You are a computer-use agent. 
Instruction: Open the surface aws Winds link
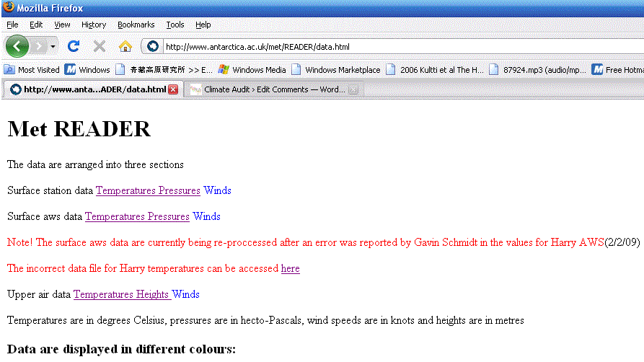[x=206, y=216]
